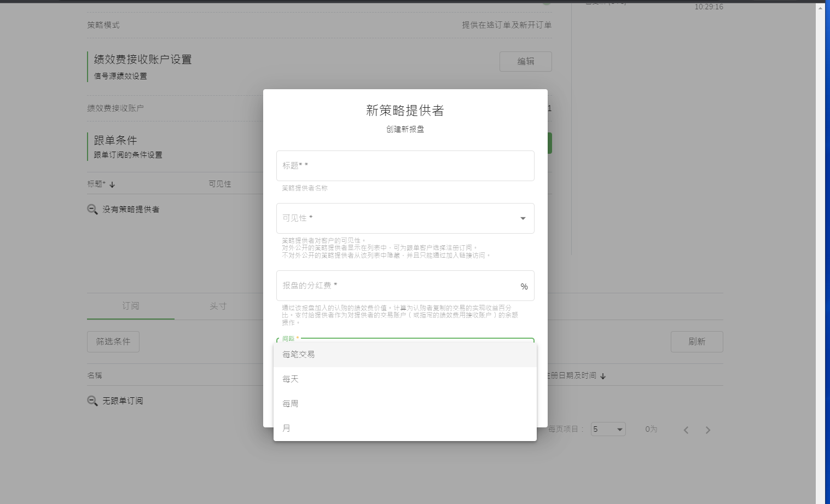
Task: Pick 每周 in the dropdown list
Action: tap(405, 404)
